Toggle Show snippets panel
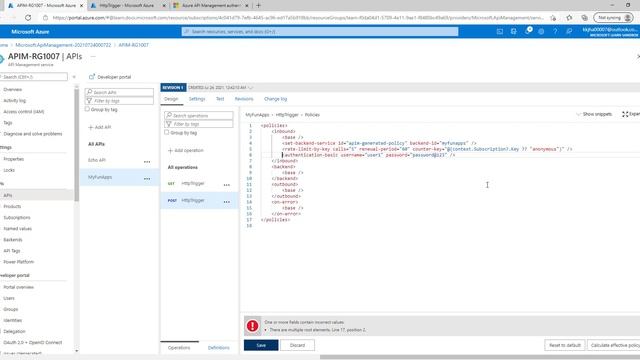 (x=594, y=114)
